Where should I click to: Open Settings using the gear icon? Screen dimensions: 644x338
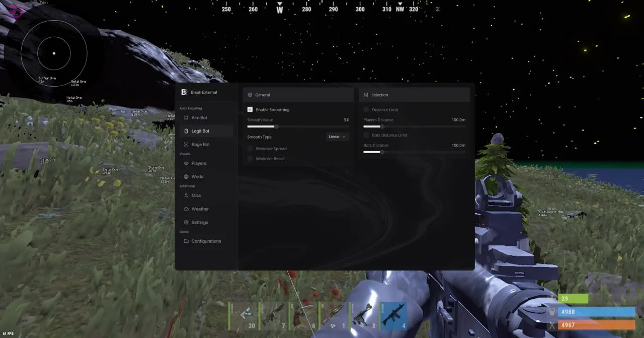pos(186,223)
